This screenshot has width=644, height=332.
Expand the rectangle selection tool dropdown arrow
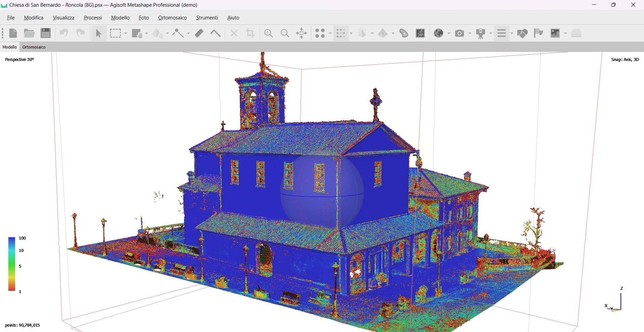coord(126,34)
